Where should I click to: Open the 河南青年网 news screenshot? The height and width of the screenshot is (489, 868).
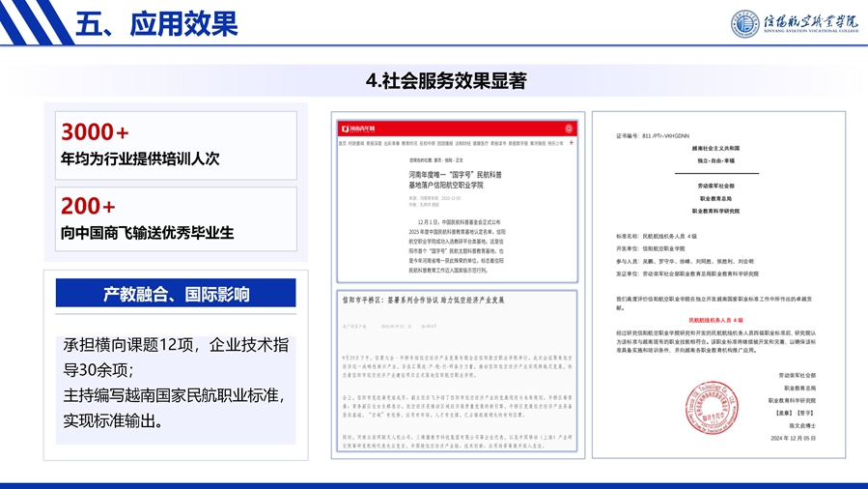pyautogui.click(x=458, y=202)
